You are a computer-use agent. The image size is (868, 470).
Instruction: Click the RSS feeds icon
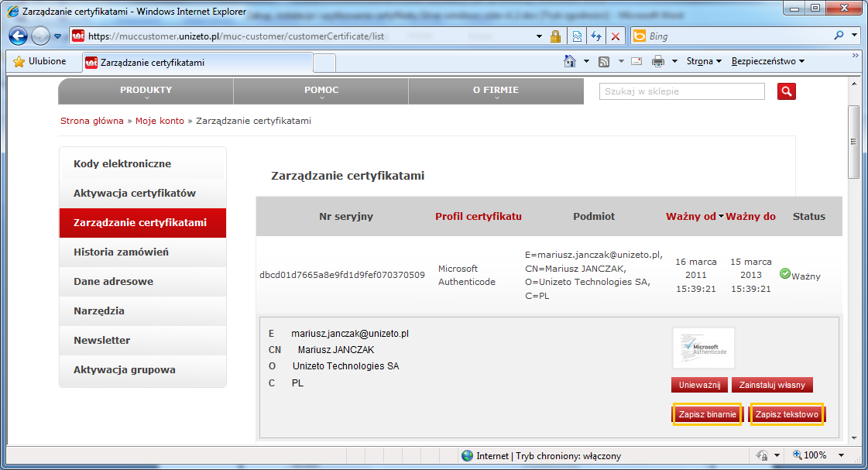(604, 61)
